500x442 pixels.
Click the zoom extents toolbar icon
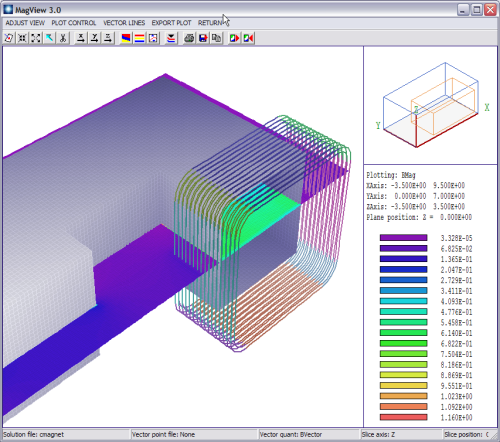(36, 38)
